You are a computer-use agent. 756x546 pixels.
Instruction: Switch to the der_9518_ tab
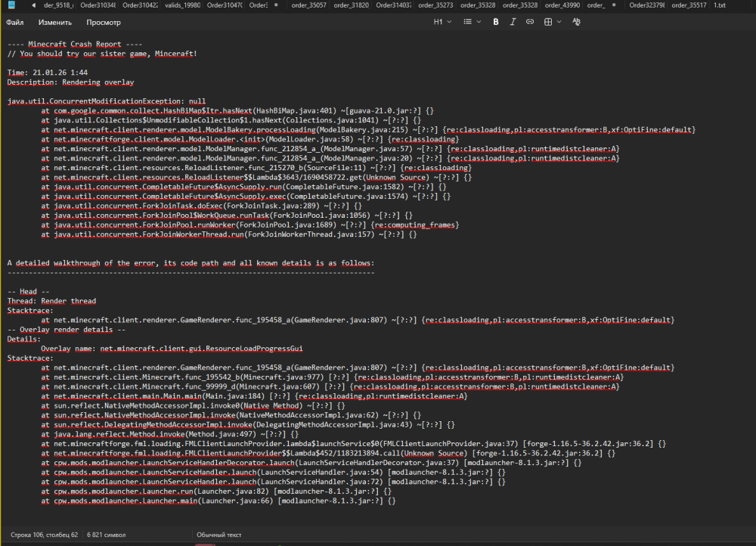point(58,5)
